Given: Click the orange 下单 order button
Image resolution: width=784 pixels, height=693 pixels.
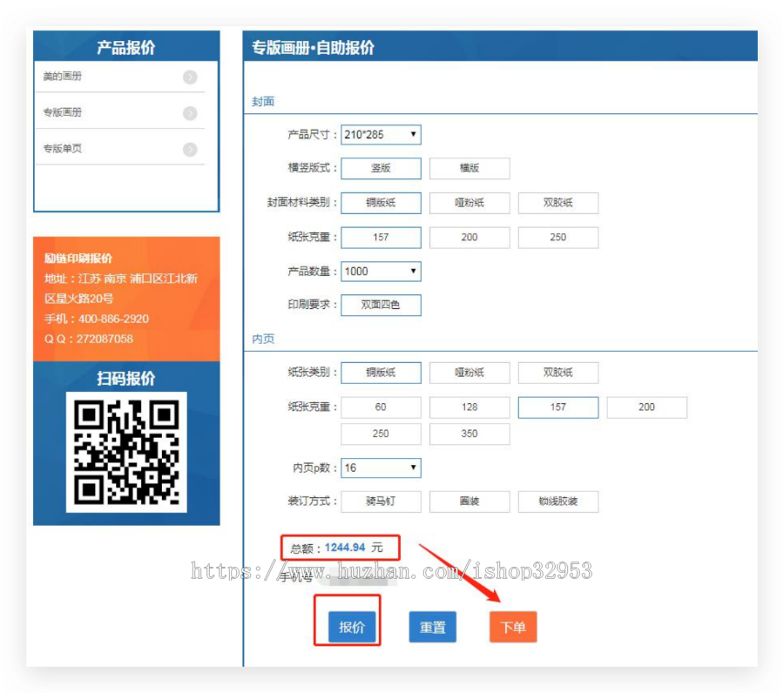Looking at the screenshot, I should tap(513, 626).
